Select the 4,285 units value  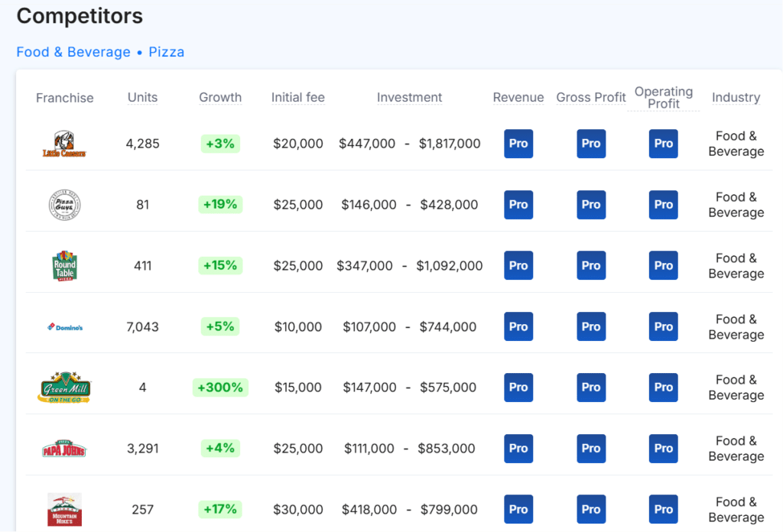[x=143, y=144]
